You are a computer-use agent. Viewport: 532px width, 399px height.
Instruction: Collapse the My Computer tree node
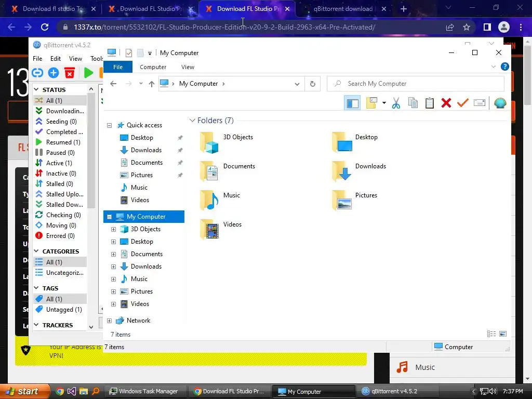coord(109,217)
